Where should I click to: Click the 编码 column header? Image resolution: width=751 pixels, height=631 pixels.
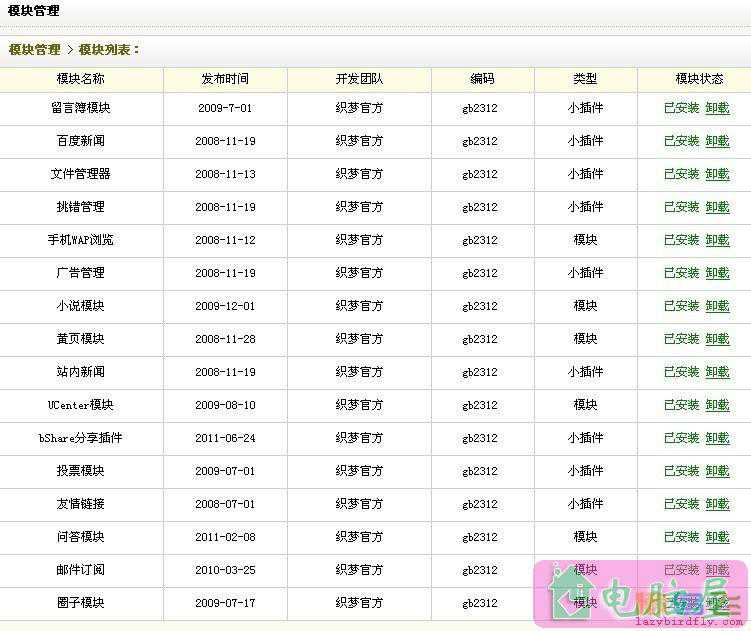point(482,79)
